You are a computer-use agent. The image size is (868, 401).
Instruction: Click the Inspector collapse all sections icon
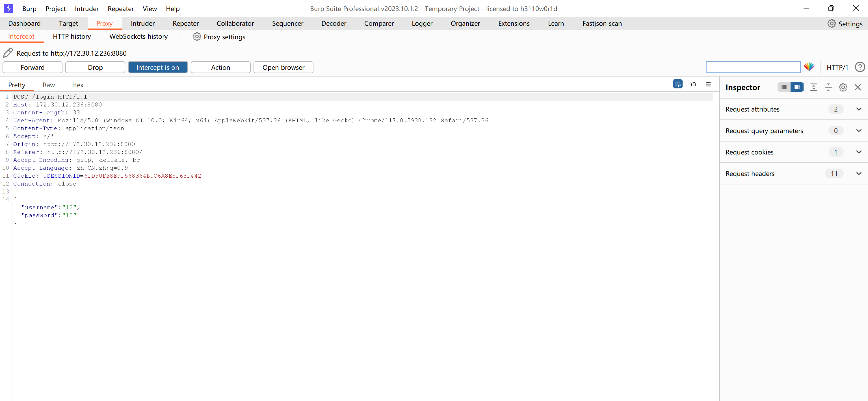click(x=828, y=88)
